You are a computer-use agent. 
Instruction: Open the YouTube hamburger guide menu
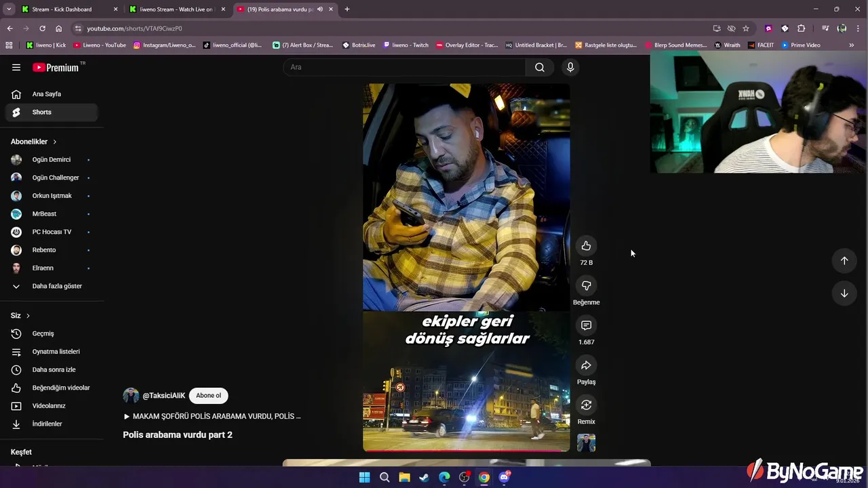[16, 67]
